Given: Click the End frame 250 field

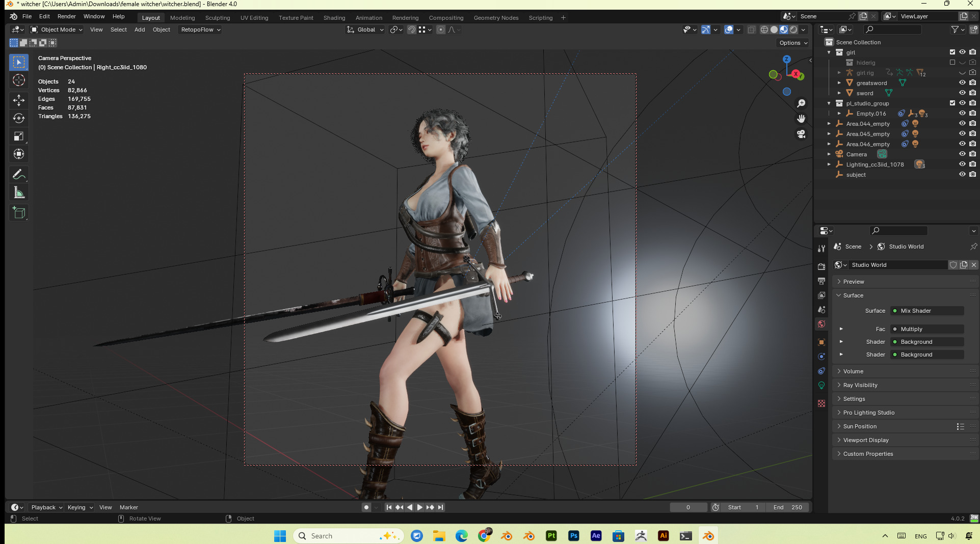Looking at the screenshot, I should (787, 507).
